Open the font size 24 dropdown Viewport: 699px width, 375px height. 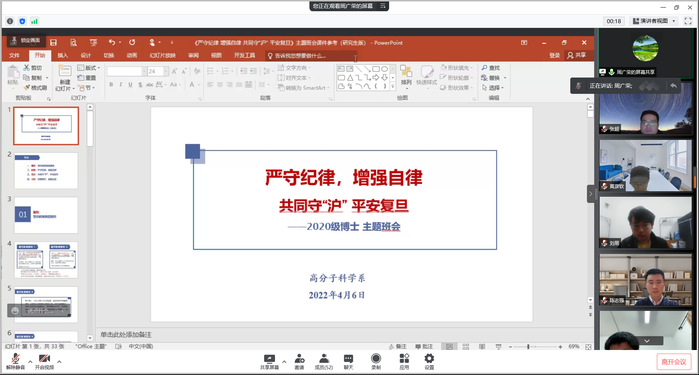tap(166, 71)
